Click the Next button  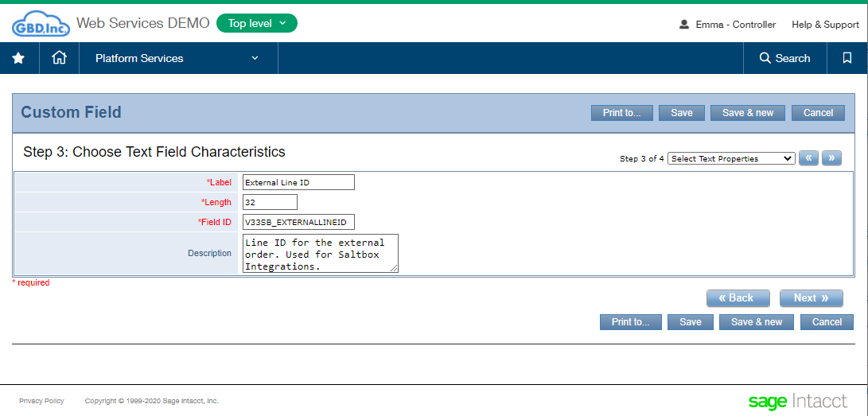click(811, 298)
